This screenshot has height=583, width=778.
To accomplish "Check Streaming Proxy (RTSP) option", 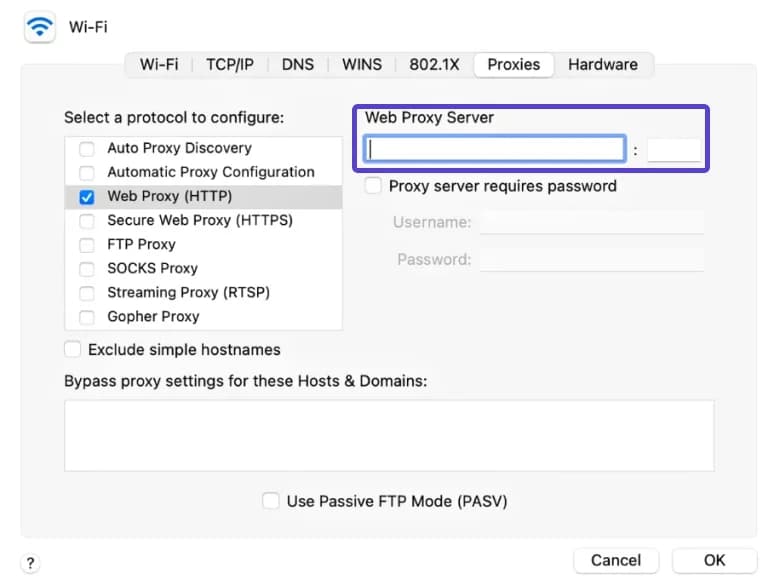I will [x=87, y=293].
